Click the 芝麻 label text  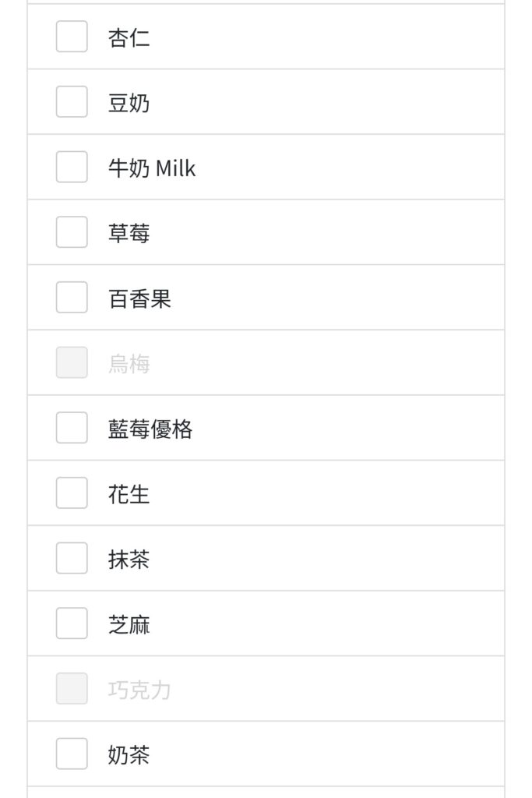129,624
